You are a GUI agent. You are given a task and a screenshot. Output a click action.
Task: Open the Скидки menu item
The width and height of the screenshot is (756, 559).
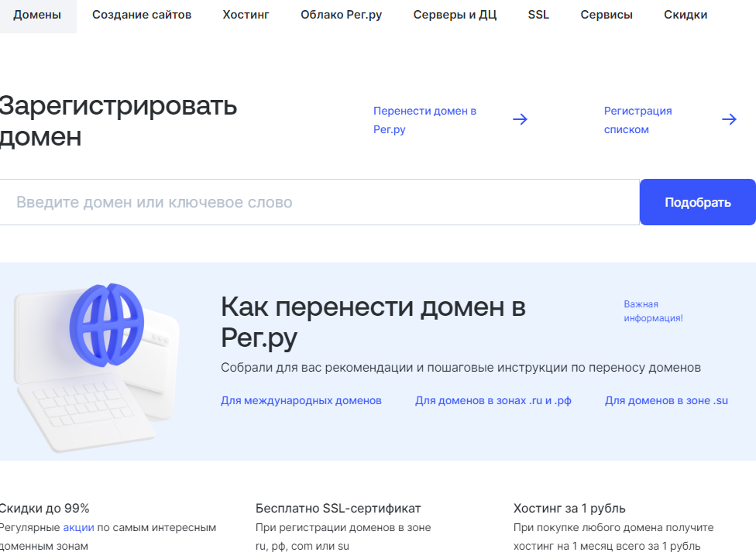pos(686,15)
